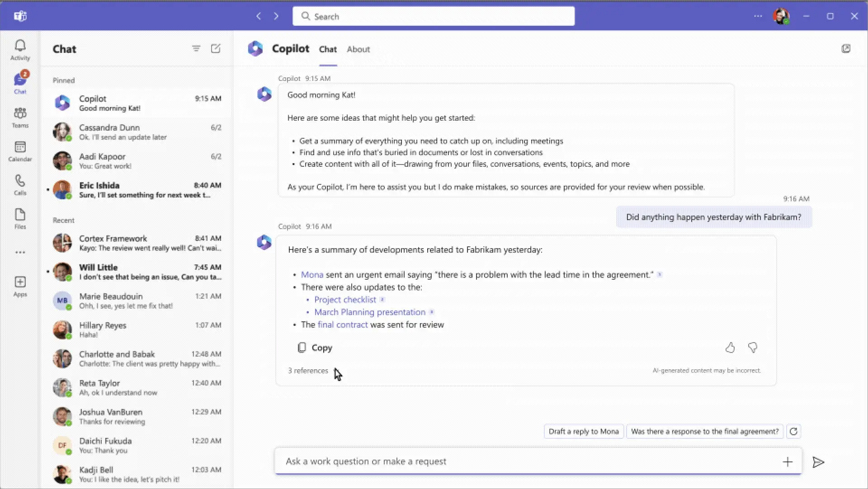Click Draft a reply to Mona suggestion
The image size is (868, 489).
pos(584,432)
